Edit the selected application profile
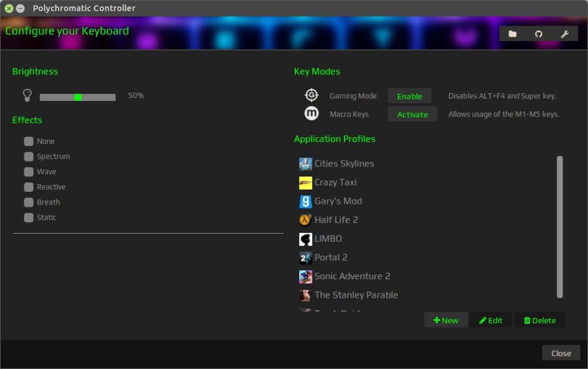This screenshot has height=369, width=588. (x=491, y=320)
